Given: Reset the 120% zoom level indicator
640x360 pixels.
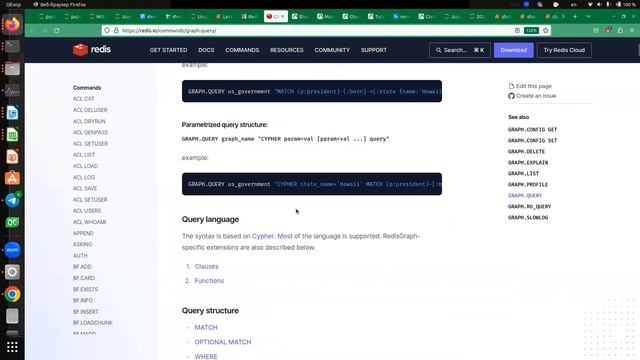Looking at the screenshot, I should coord(531,31).
